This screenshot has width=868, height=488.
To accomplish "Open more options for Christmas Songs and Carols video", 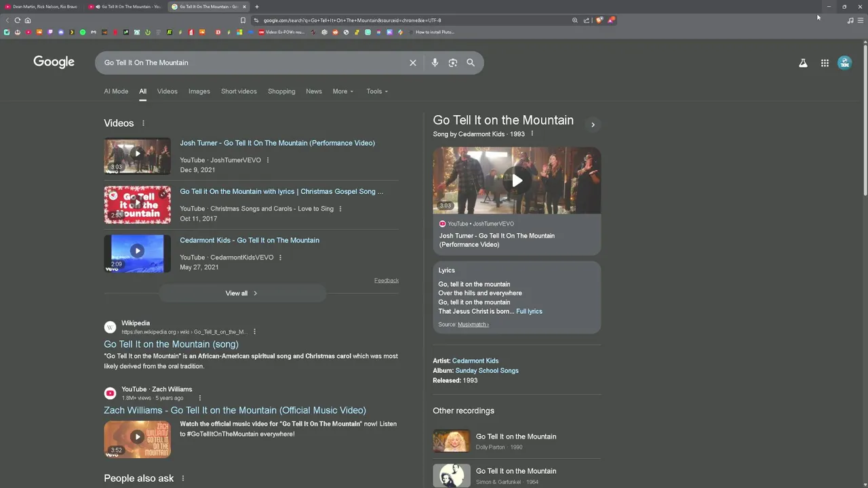I will [340, 209].
